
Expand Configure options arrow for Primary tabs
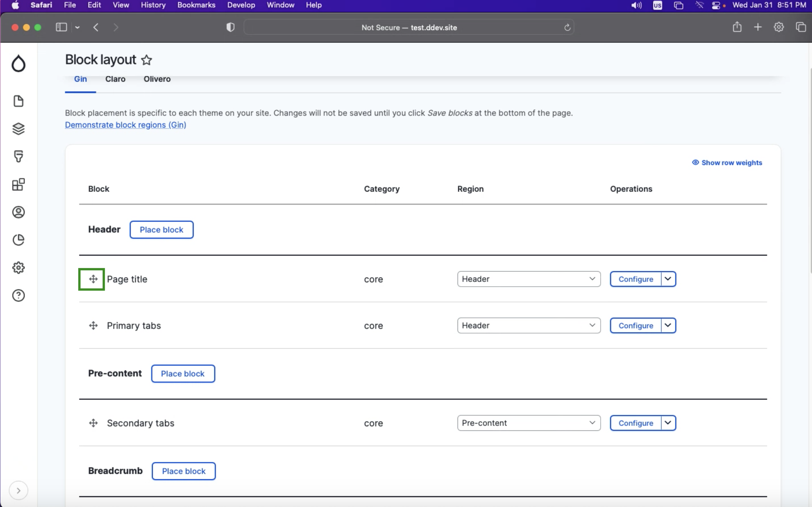(668, 325)
